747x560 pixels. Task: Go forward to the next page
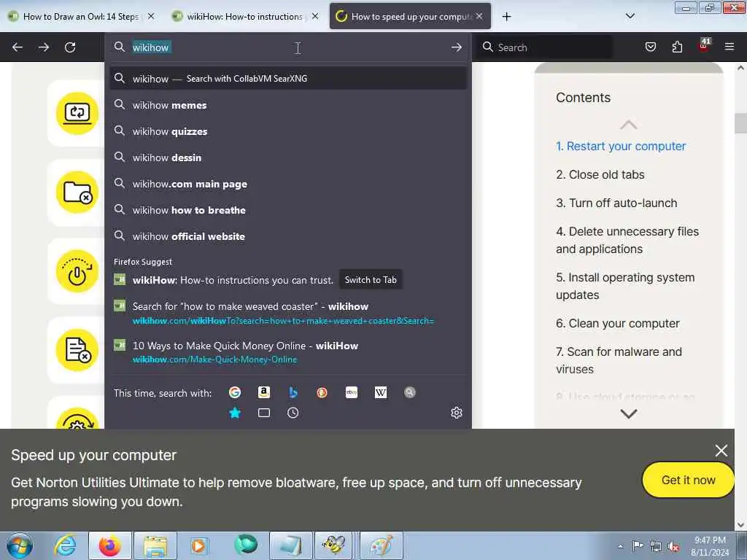click(44, 47)
